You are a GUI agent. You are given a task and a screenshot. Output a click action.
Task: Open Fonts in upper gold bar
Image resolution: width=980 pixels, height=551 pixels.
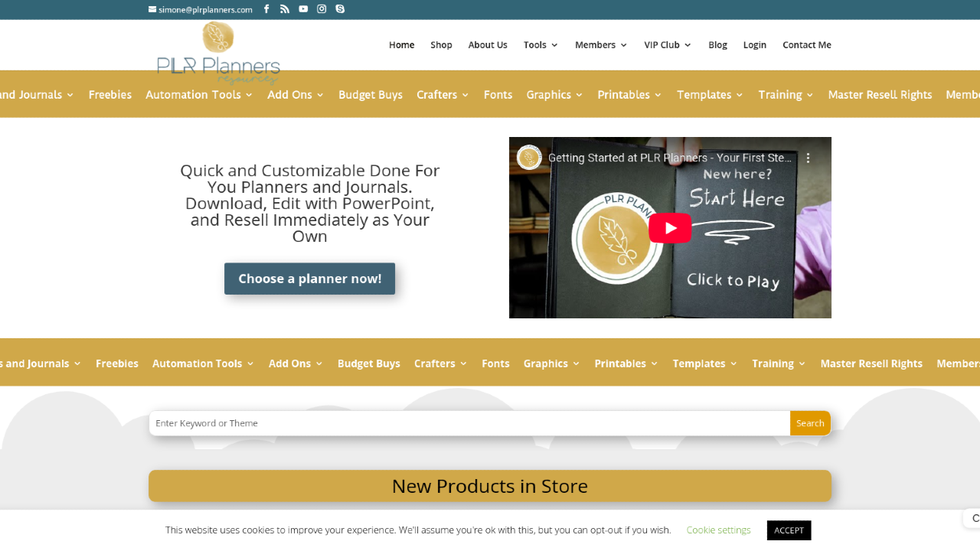point(498,95)
